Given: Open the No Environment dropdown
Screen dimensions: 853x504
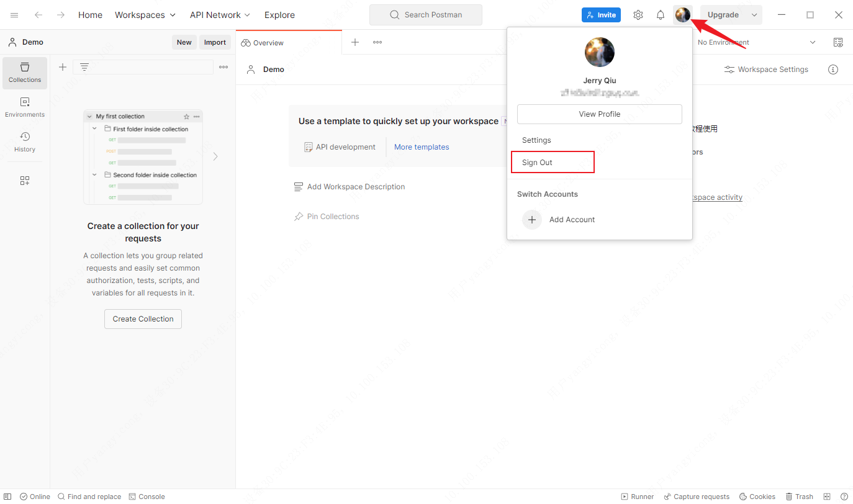Looking at the screenshot, I should tap(756, 42).
